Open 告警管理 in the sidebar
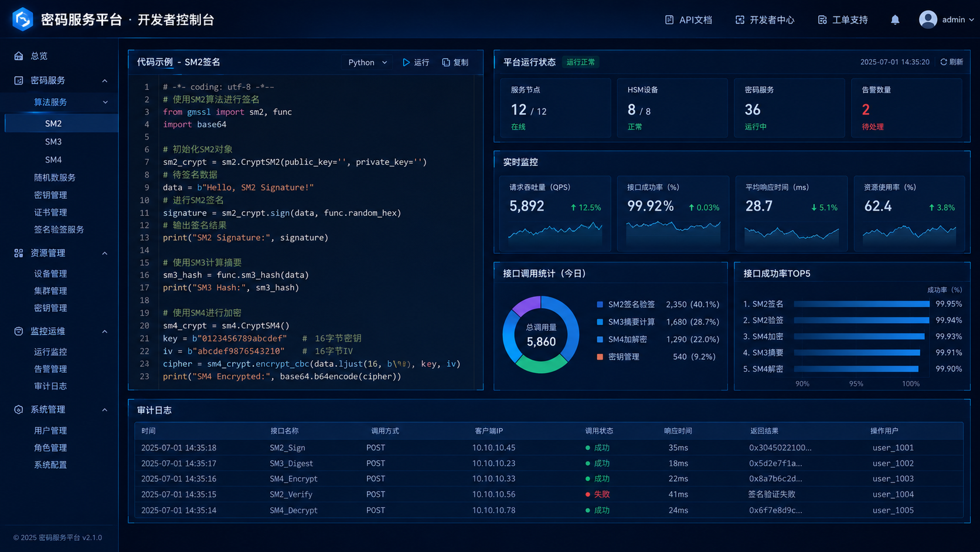This screenshot has width=980, height=552. pyautogui.click(x=50, y=369)
